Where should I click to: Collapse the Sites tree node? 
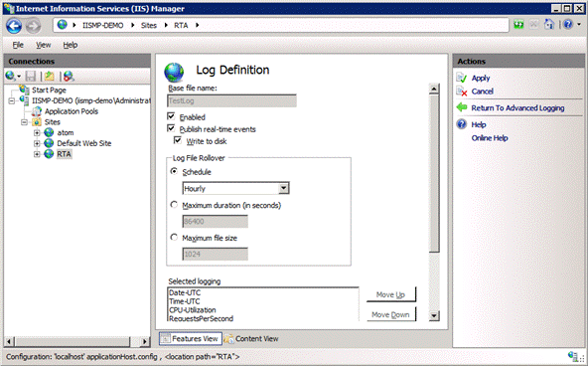tap(25, 122)
